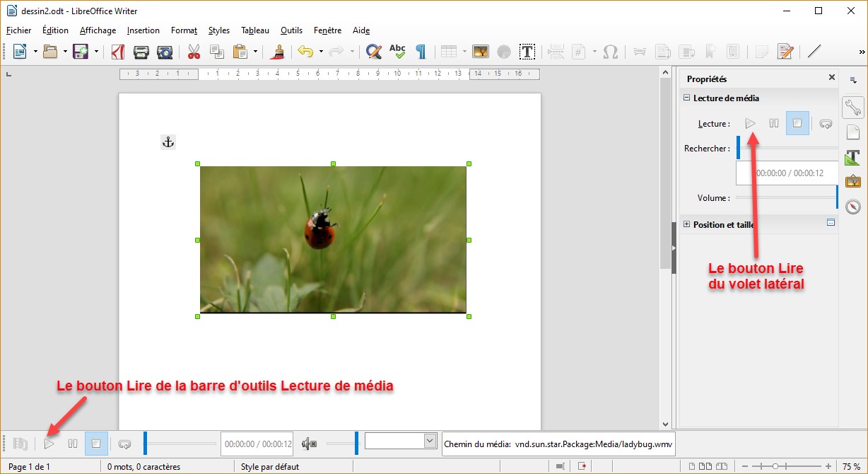Open the zoom dropdown in the media toolbar
Screen dimensions: 868x474
(x=430, y=441)
